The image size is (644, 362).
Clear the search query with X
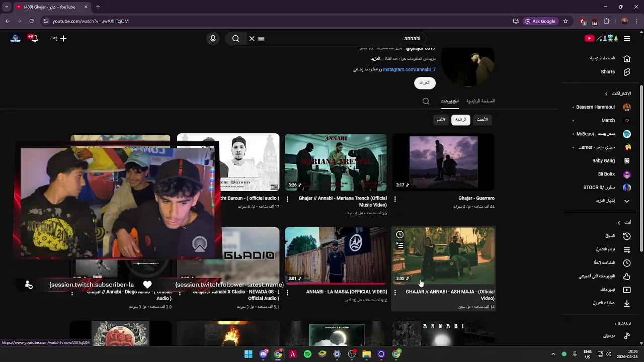pos(252,38)
